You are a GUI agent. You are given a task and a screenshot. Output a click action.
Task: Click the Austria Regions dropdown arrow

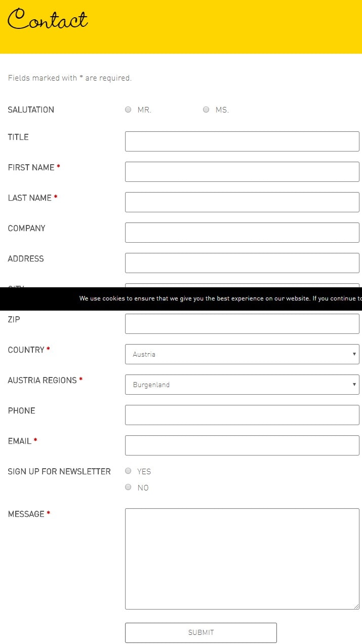click(354, 385)
